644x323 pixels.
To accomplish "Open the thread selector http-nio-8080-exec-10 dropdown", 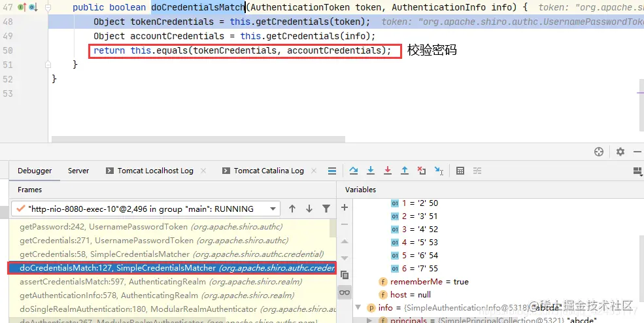I will (x=146, y=209).
